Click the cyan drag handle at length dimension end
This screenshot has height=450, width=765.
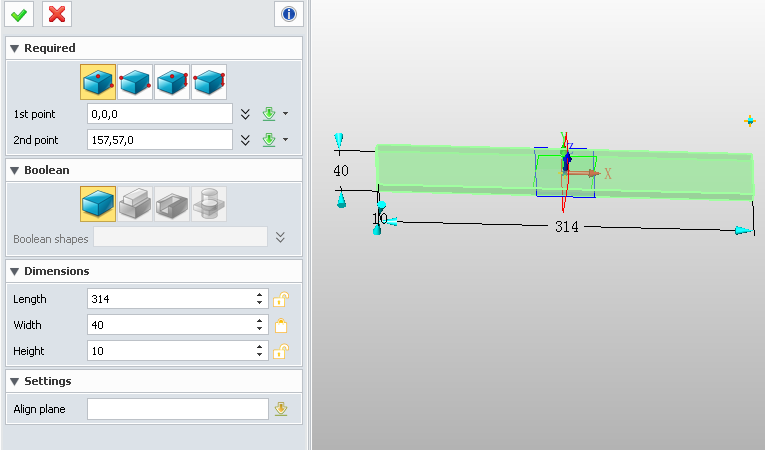click(x=743, y=230)
